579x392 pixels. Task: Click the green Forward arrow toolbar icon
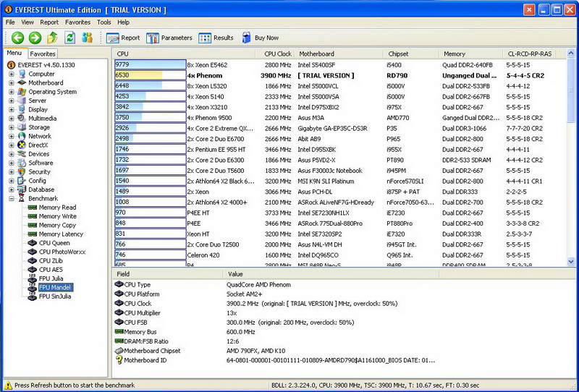[x=35, y=38]
